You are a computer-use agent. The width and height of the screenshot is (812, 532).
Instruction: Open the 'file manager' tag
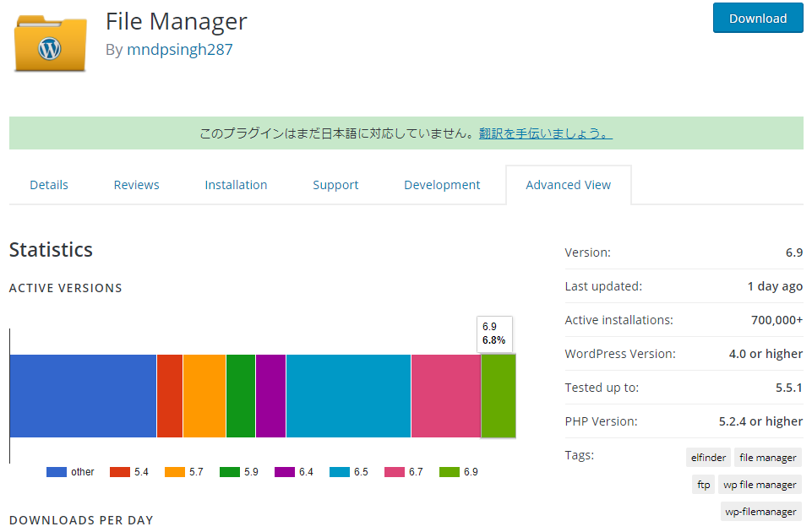coord(768,458)
